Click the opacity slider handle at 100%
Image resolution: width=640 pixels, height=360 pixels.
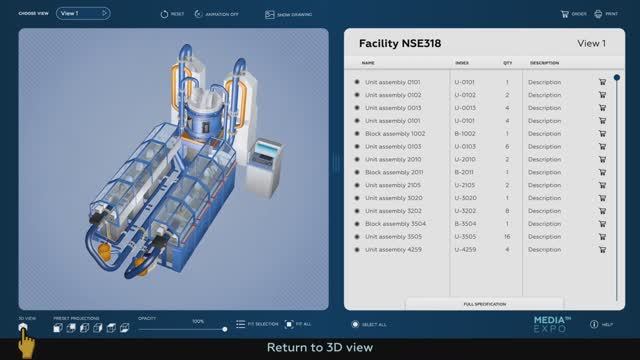pos(224,329)
